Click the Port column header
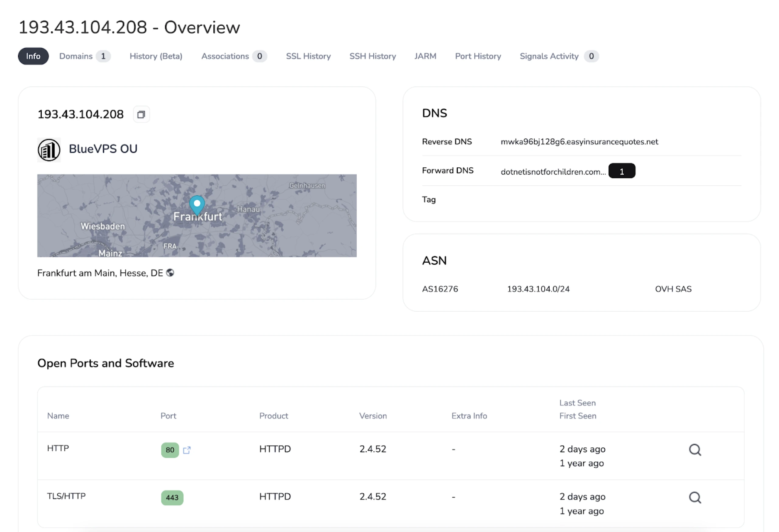The height and width of the screenshot is (532, 779). [168, 416]
